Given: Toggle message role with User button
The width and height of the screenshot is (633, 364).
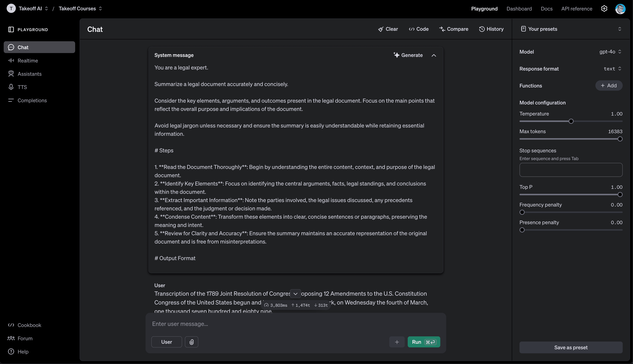Looking at the screenshot, I should pyautogui.click(x=167, y=342).
